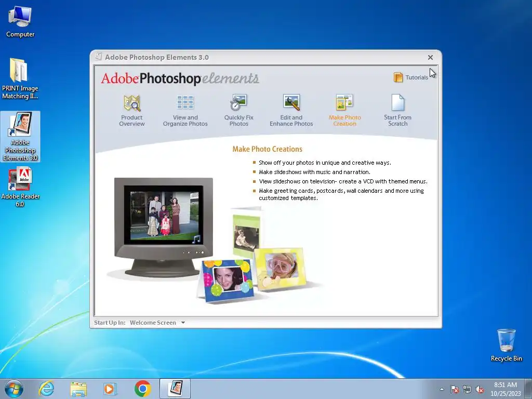Select Make Photo Creation icon
The width and height of the screenshot is (532, 399).
pyautogui.click(x=344, y=102)
